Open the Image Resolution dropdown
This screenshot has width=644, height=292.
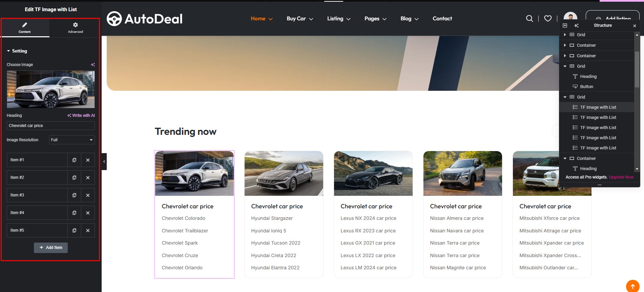tap(72, 140)
